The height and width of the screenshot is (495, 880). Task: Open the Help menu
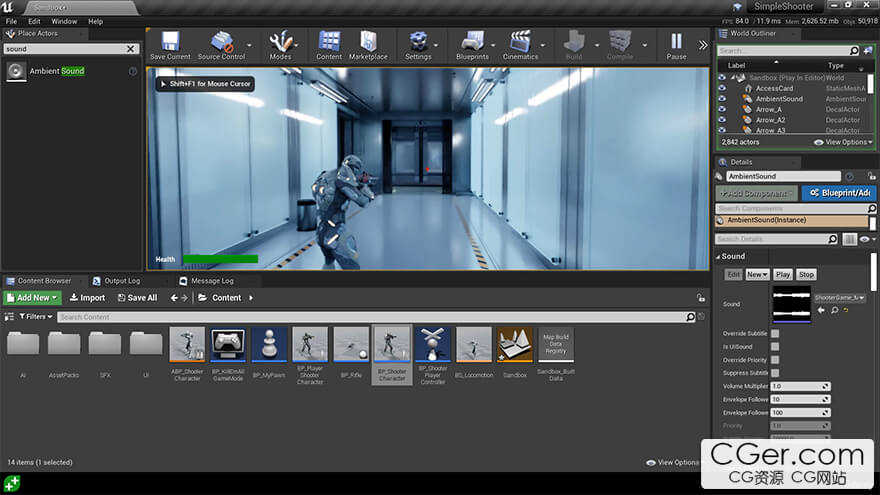(95, 21)
